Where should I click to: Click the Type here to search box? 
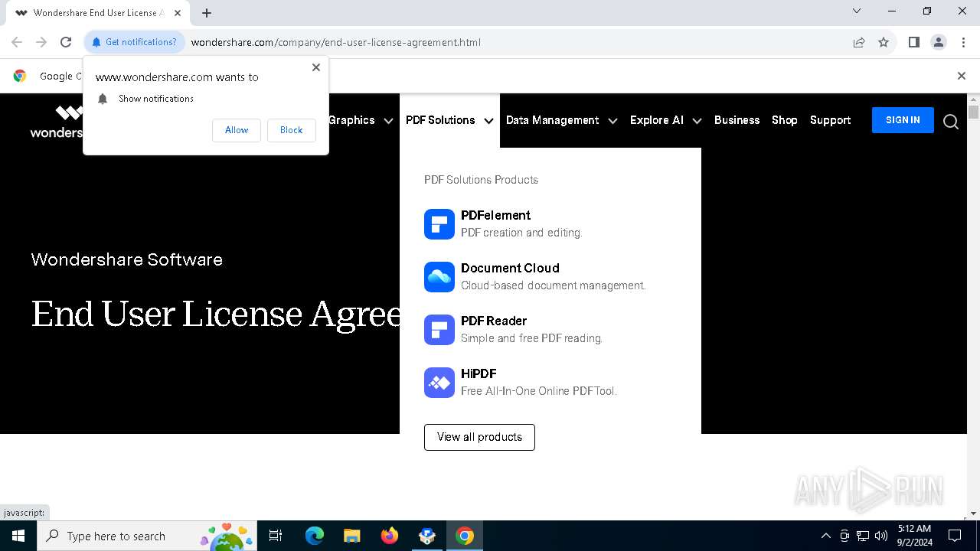point(149,536)
